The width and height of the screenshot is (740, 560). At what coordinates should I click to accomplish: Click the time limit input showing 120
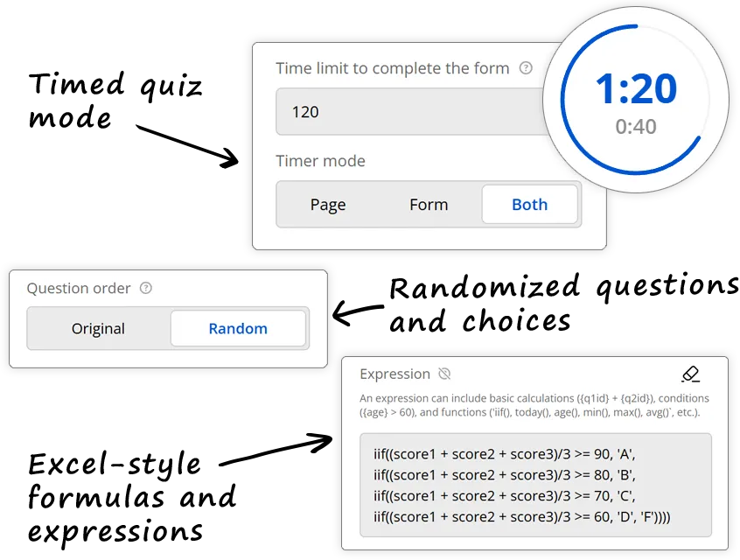410,111
